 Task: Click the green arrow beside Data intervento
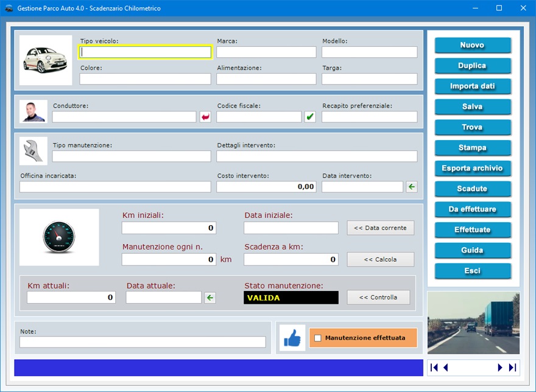tap(412, 187)
